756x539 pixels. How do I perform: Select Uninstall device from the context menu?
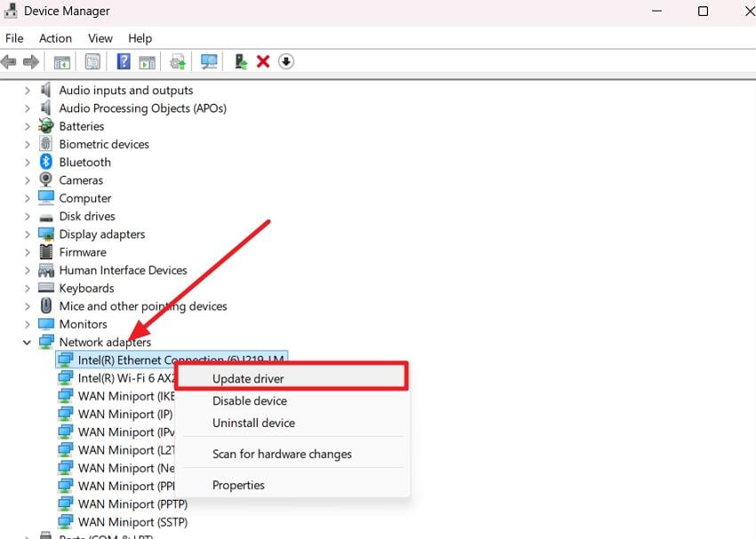pyautogui.click(x=253, y=422)
